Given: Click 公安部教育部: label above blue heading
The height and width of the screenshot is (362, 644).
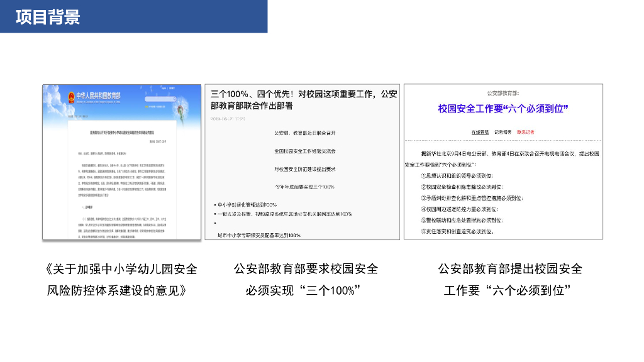Looking at the screenshot, I should pos(503,93).
